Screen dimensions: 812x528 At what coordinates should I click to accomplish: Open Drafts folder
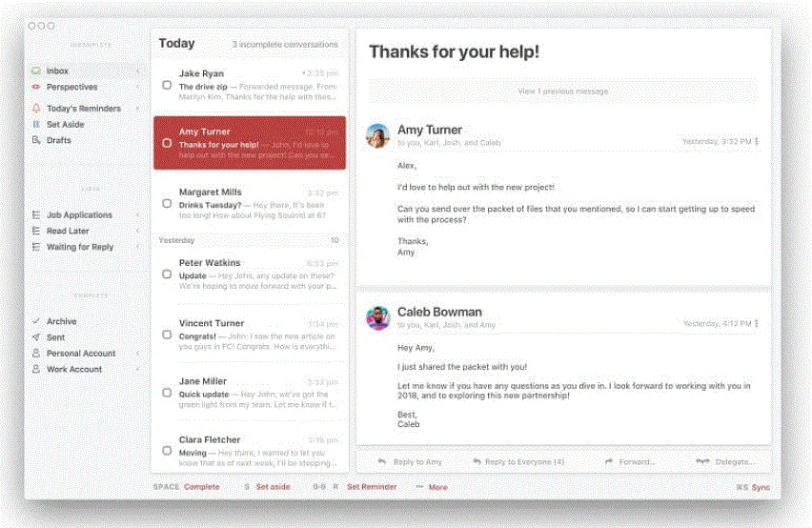coord(86,140)
